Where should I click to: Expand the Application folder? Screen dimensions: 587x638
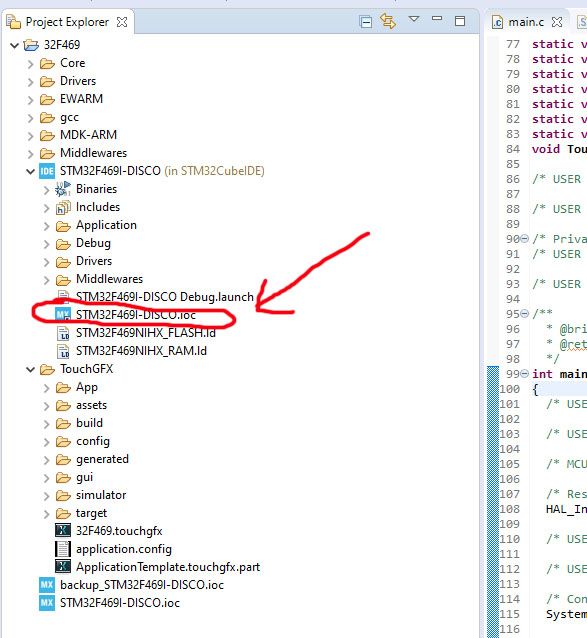coord(46,226)
